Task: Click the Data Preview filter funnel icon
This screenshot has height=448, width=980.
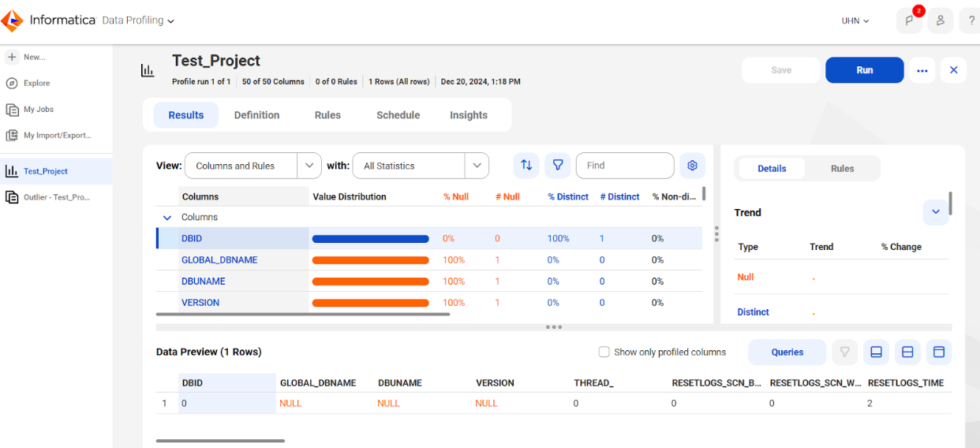Action: click(844, 353)
